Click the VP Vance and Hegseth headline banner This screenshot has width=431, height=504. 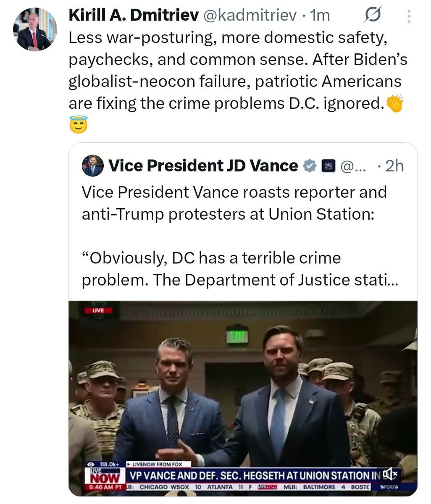[x=252, y=475]
